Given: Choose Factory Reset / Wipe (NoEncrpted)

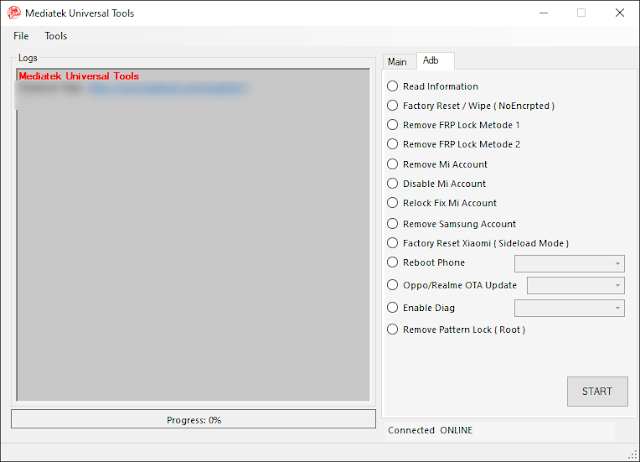Looking at the screenshot, I should (x=471, y=106).
